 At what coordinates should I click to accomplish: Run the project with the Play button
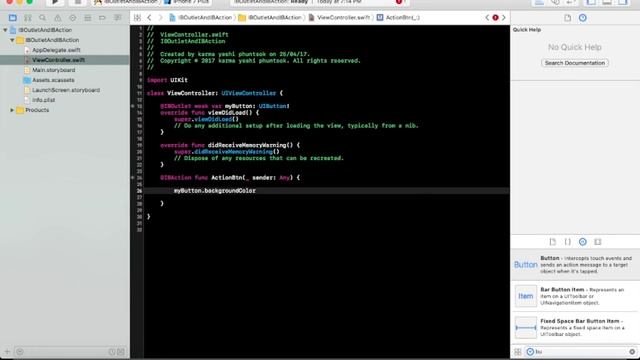tap(55, 2)
